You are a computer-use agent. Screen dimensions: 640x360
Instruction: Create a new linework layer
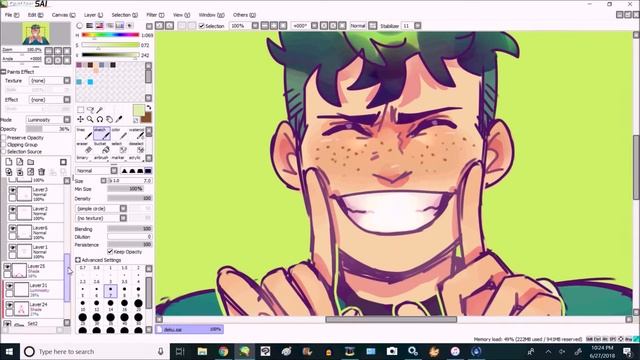tap(20, 162)
